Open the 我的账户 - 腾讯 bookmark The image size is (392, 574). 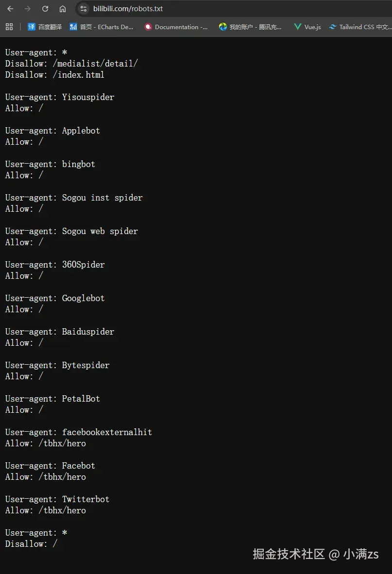click(x=250, y=27)
